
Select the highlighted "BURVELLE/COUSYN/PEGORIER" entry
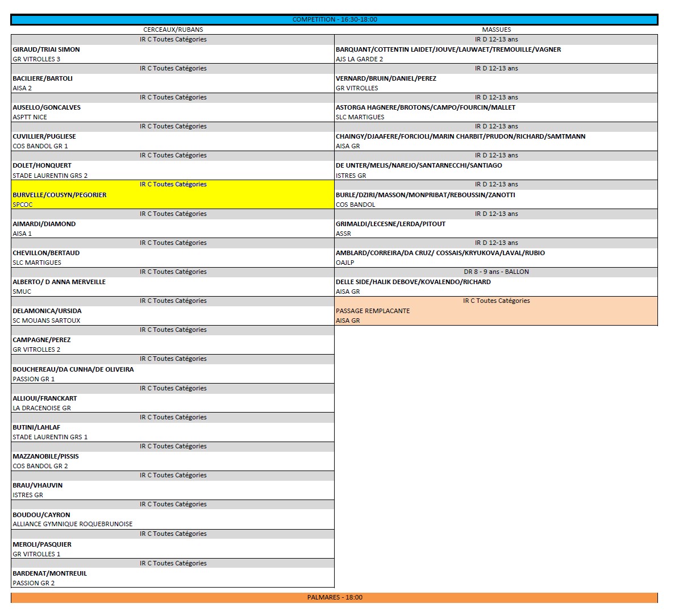tap(59, 195)
